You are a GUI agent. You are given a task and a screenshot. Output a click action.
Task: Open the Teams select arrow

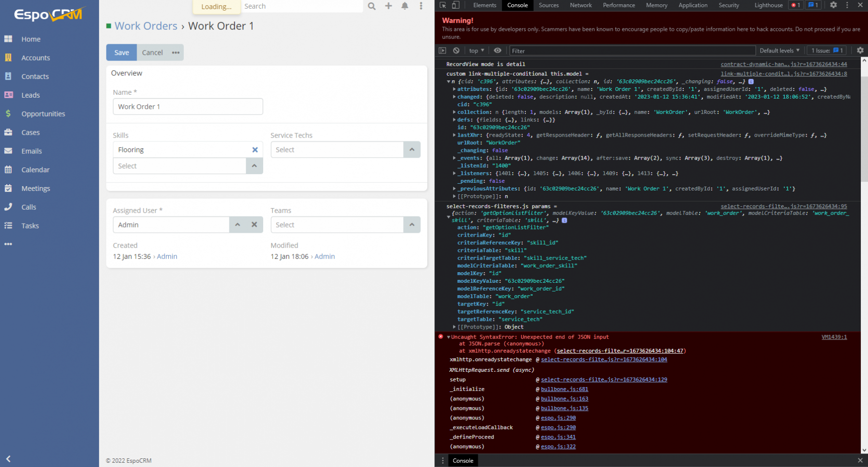412,225
